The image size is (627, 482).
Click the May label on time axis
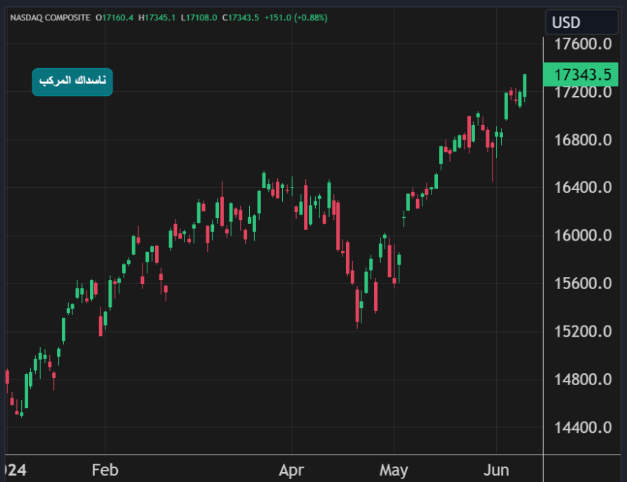tap(394, 470)
